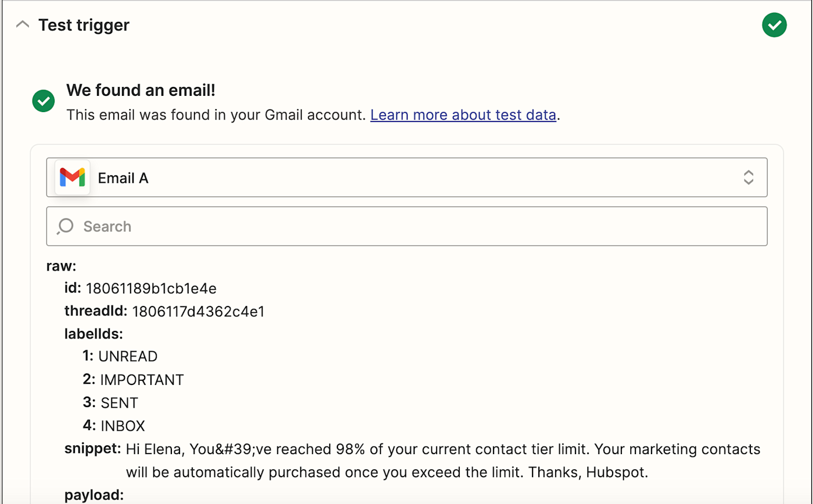
Task: Choose the UNREAD label entry
Action: [x=128, y=357]
